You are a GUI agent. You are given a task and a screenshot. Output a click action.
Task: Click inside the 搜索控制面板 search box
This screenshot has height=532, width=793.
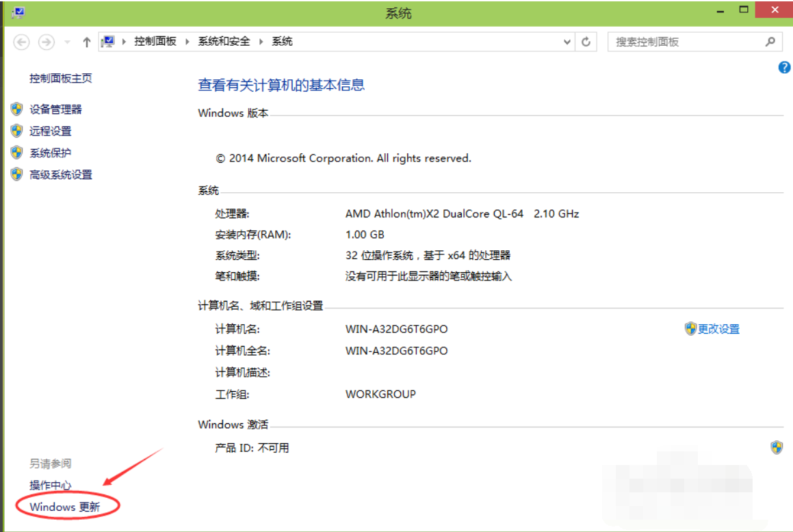tap(684, 41)
